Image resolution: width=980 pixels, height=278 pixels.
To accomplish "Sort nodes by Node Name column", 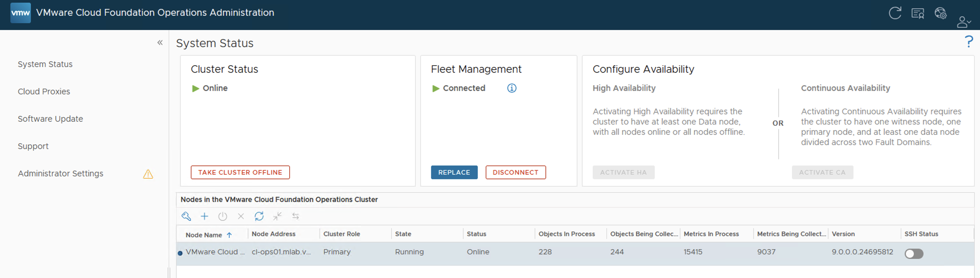I will point(204,235).
